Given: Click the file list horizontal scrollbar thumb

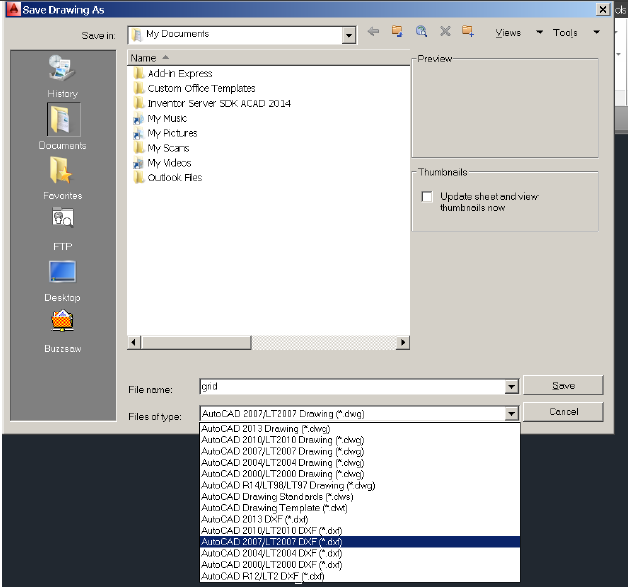Looking at the screenshot, I should click(196, 343).
